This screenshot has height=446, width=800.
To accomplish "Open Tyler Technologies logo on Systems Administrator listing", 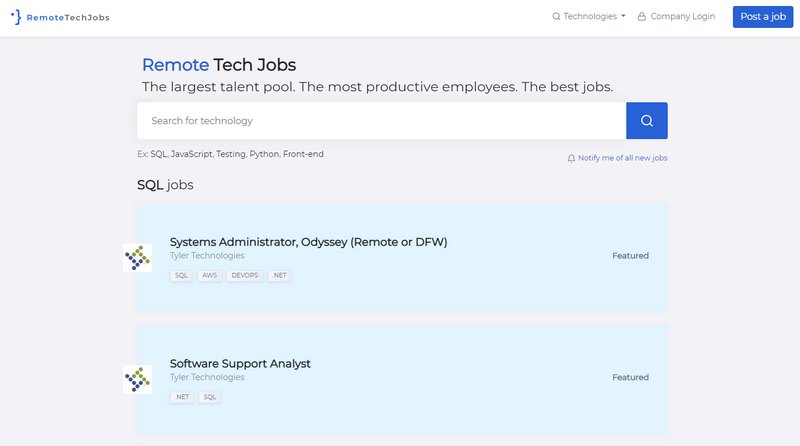I will tap(137, 258).
